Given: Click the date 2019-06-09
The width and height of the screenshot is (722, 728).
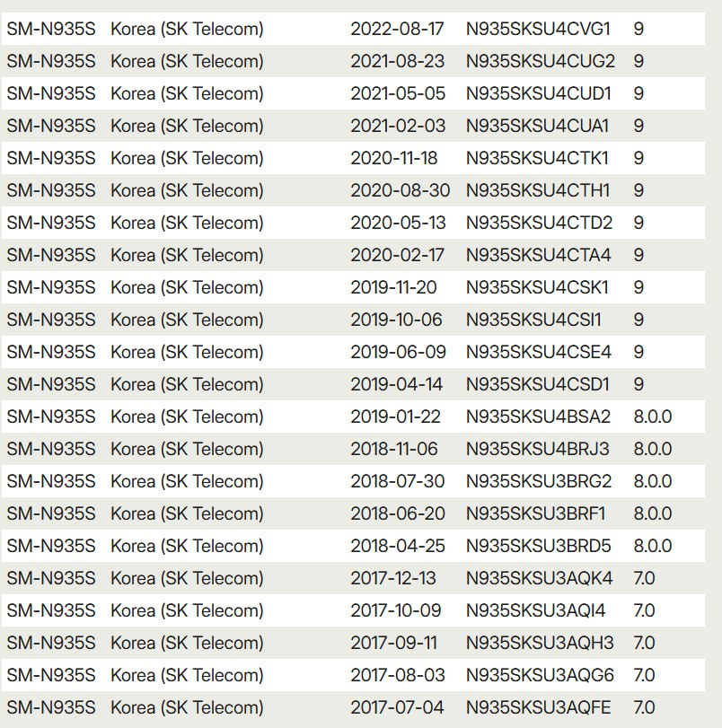Looking at the screenshot, I should (x=398, y=352).
